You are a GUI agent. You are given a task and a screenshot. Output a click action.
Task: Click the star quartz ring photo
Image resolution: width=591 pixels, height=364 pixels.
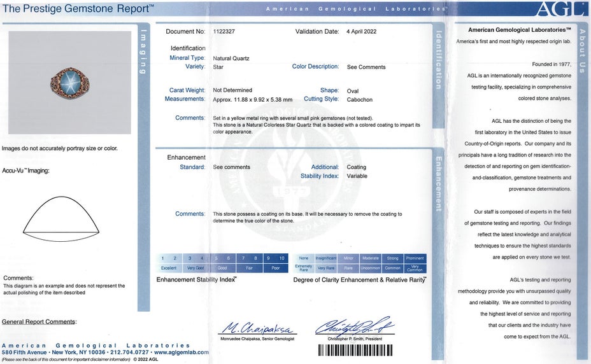click(x=69, y=83)
